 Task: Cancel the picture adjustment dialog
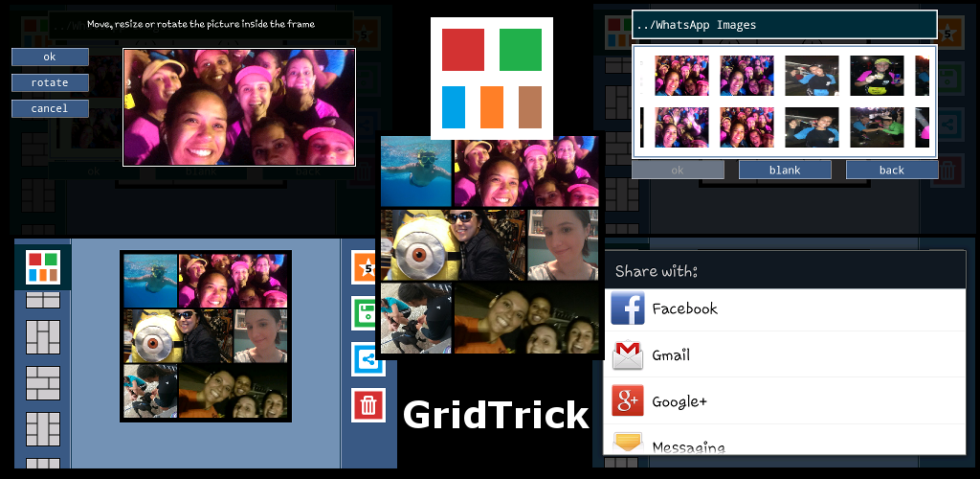click(x=50, y=109)
